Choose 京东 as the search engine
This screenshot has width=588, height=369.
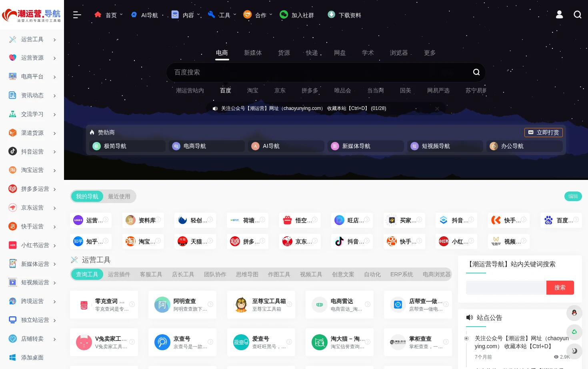coord(280,91)
